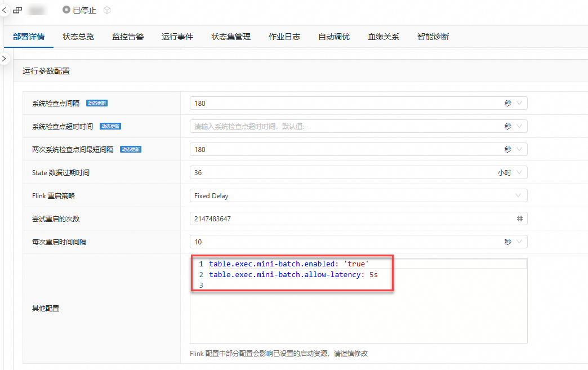The height and width of the screenshot is (370, 588).
Task: Switch to the 作业日志 tab
Action: point(284,37)
